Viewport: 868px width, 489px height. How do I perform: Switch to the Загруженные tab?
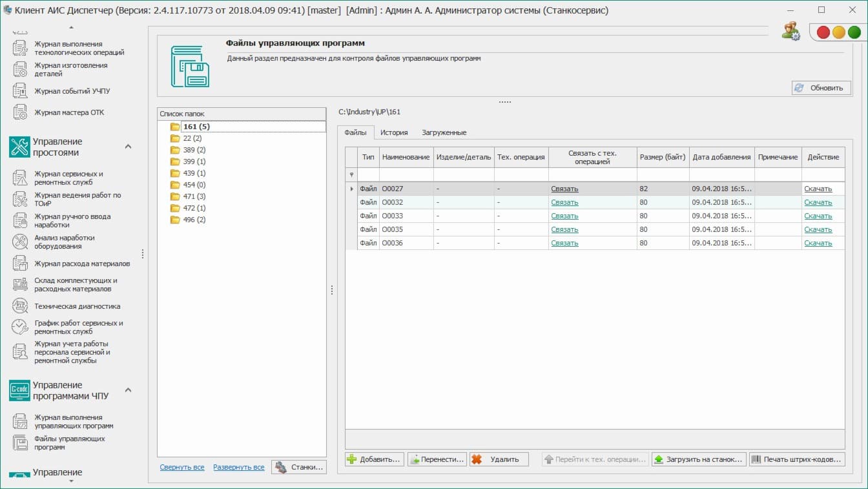(444, 132)
